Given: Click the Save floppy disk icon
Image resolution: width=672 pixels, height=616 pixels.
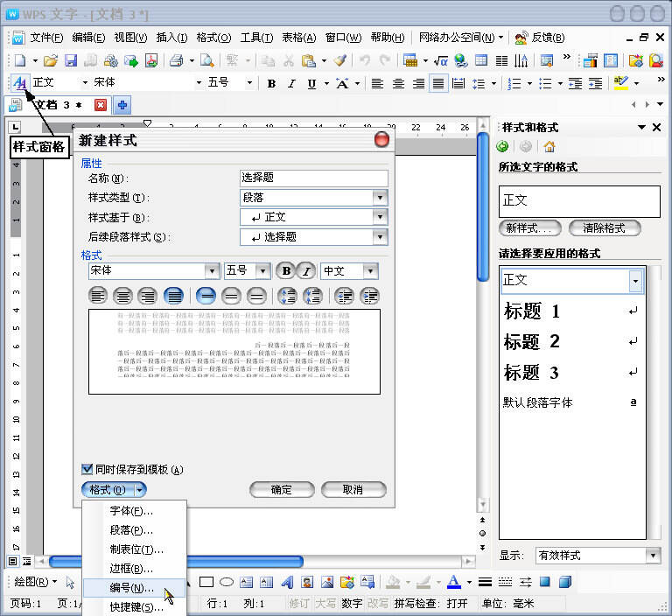Looking at the screenshot, I should point(71,60).
